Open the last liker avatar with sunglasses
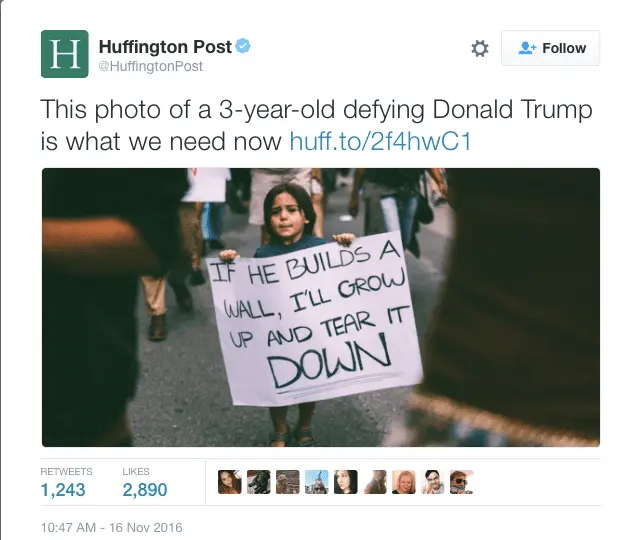The image size is (636, 540). coord(462,482)
